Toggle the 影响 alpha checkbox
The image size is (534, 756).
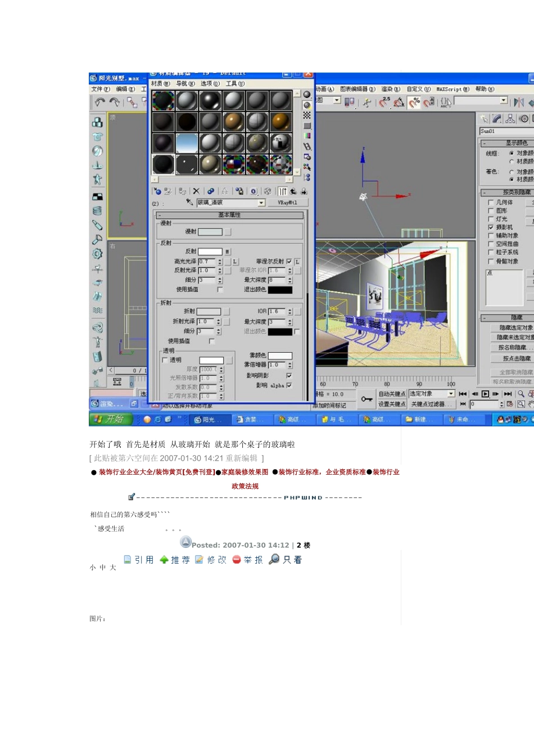tap(289, 385)
